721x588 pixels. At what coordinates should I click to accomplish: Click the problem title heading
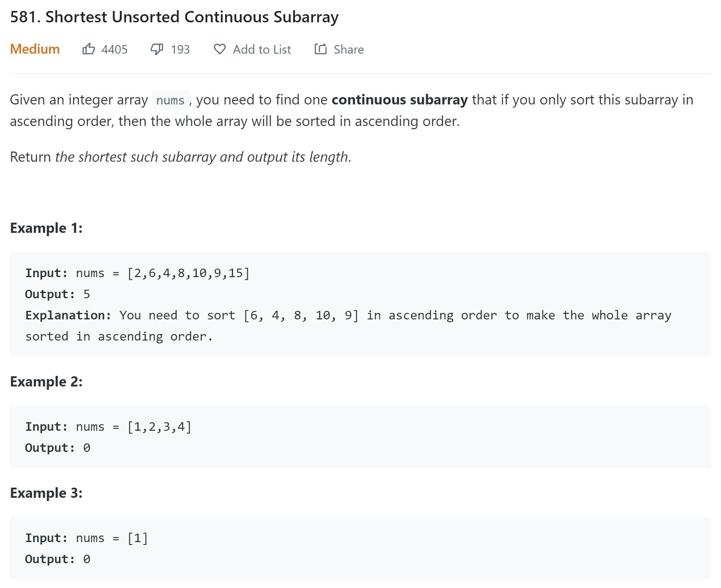pyautogui.click(x=174, y=17)
